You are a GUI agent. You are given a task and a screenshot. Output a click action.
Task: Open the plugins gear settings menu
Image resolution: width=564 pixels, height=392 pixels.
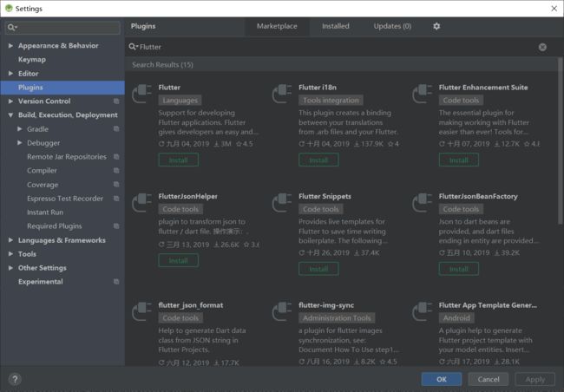click(436, 26)
